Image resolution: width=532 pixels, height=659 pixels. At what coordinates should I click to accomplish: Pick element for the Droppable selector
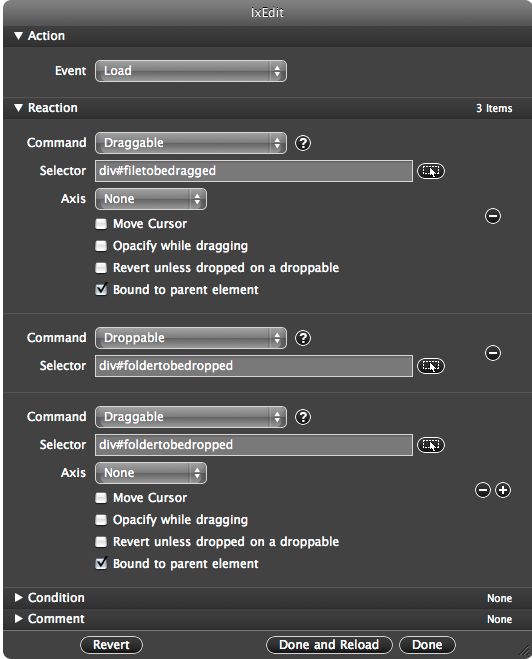coord(430,366)
